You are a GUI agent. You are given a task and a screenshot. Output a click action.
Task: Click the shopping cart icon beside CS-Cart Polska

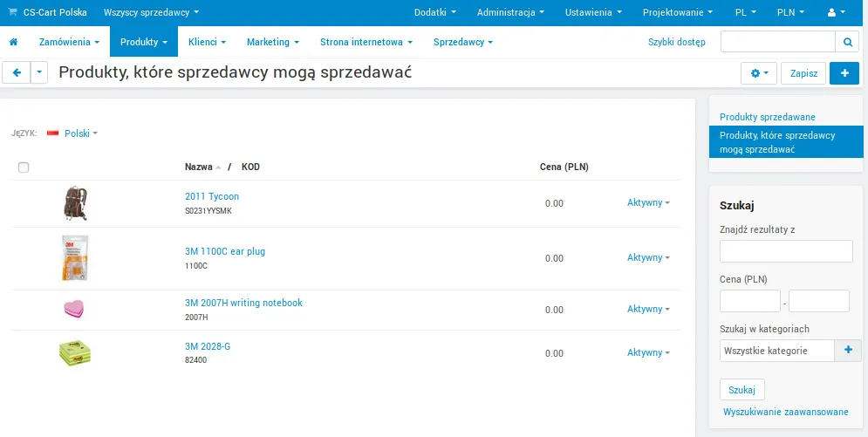[x=12, y=12]
